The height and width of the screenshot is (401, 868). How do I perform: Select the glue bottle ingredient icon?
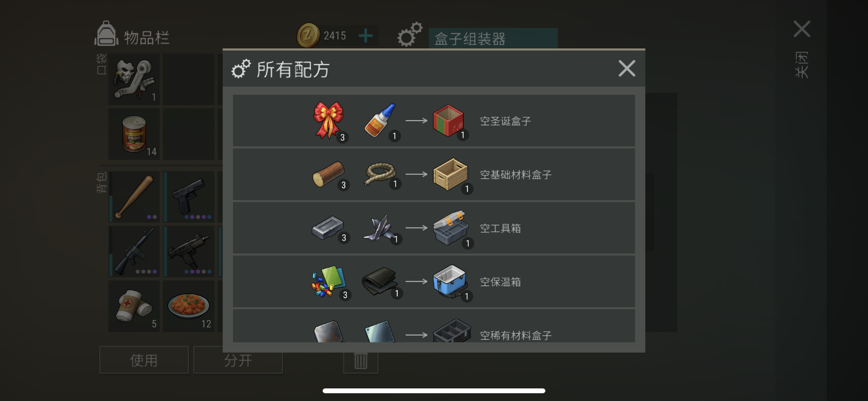click(380, 120)
